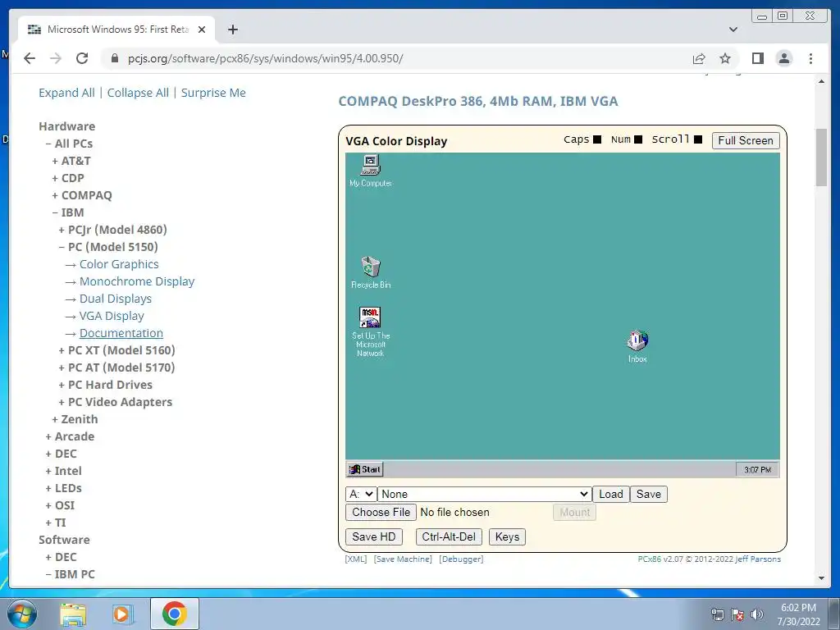This screenshot has height=630, width=840.
Task: Switch to Microsoft Windows 95 tab
Action: 116,30
